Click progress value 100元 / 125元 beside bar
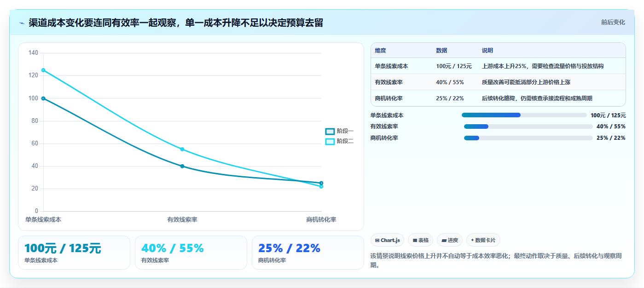The image size is (644, 288). click(x=608, y=115)
